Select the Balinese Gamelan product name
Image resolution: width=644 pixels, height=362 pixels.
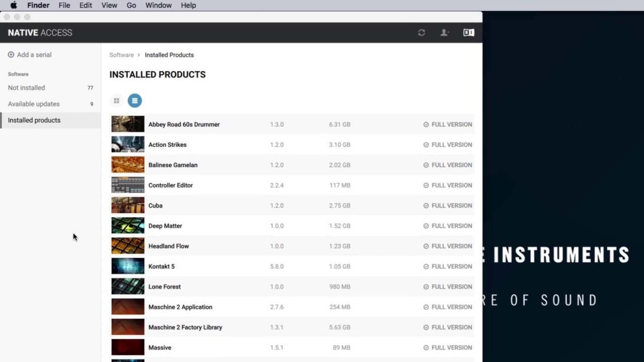(x=173, y=165)
